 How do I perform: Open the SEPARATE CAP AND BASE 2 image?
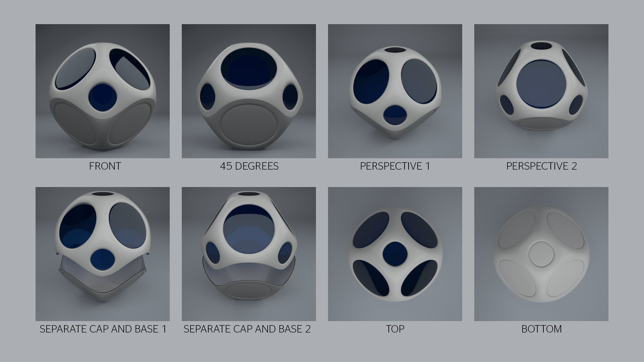(249, 254)
